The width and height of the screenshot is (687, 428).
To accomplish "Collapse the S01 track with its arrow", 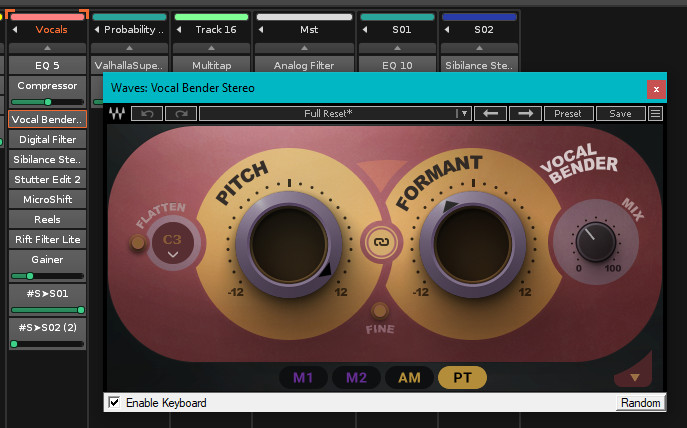I will tap(365, 29).
